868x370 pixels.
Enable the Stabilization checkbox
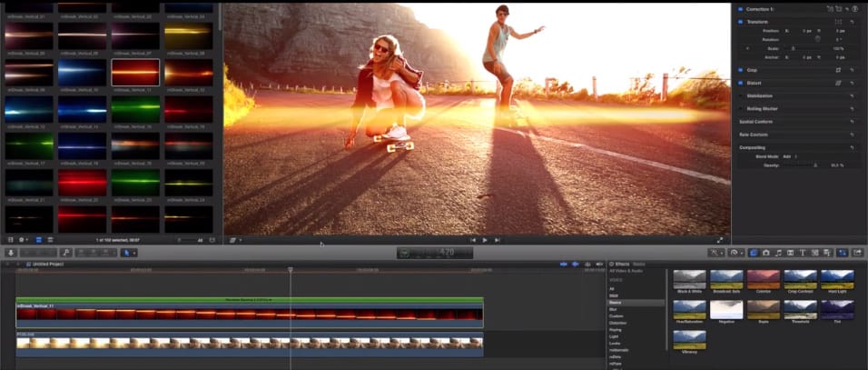click(741, 95)
